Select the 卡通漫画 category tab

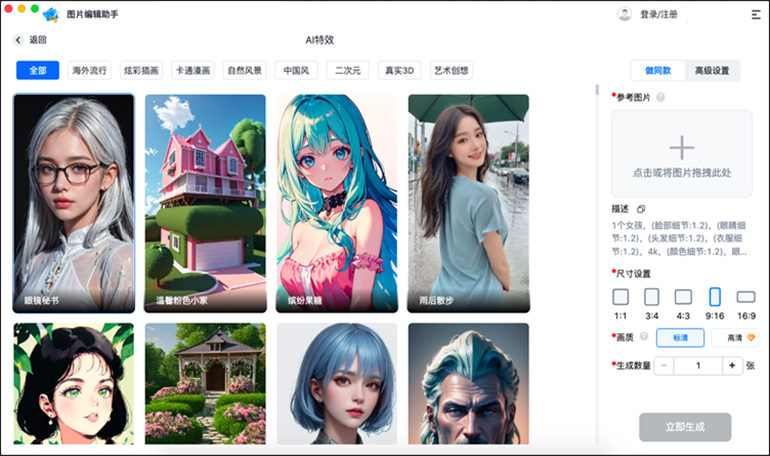193,70
